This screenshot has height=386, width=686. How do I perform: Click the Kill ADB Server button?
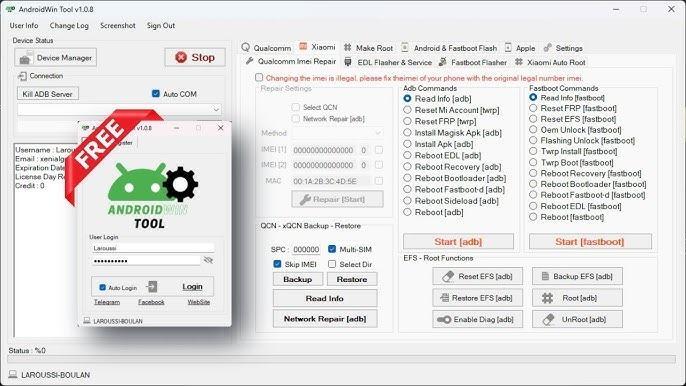click(x=48, y=94)
